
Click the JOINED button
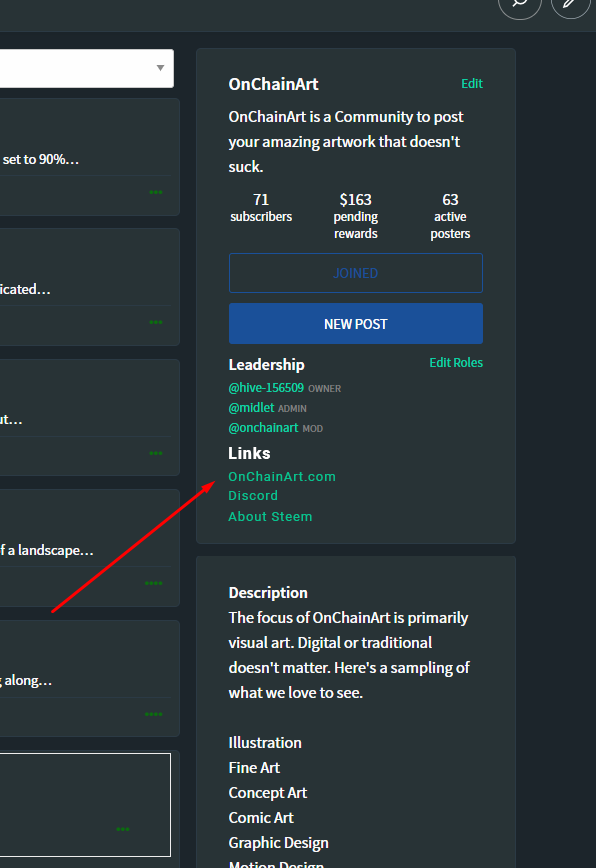pos(356,273)
